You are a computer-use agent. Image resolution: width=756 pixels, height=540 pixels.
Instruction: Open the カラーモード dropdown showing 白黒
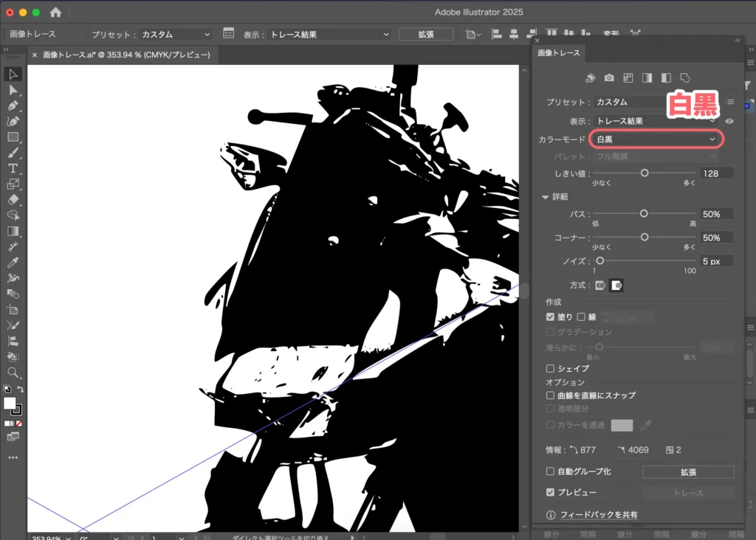click(656, 139)
